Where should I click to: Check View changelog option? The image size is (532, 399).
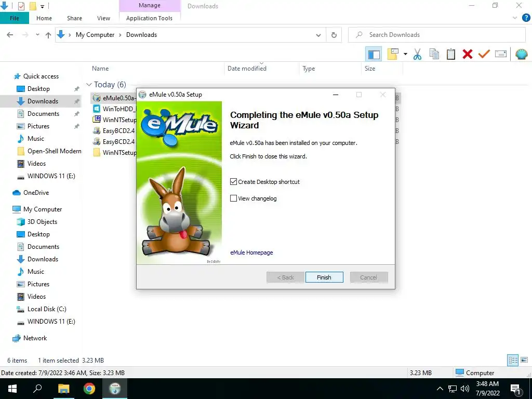pos(233,198)
